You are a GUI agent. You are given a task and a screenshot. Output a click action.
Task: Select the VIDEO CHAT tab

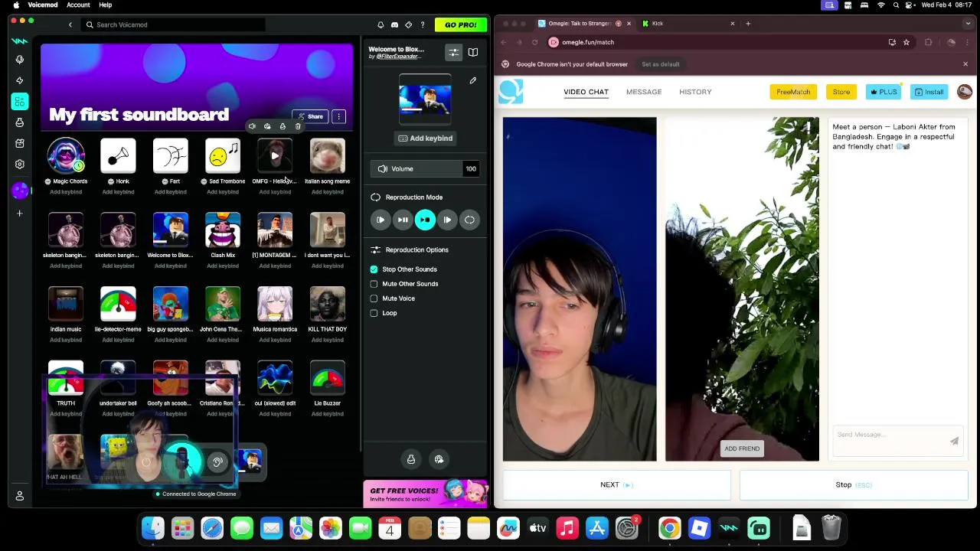coord(586,92)
